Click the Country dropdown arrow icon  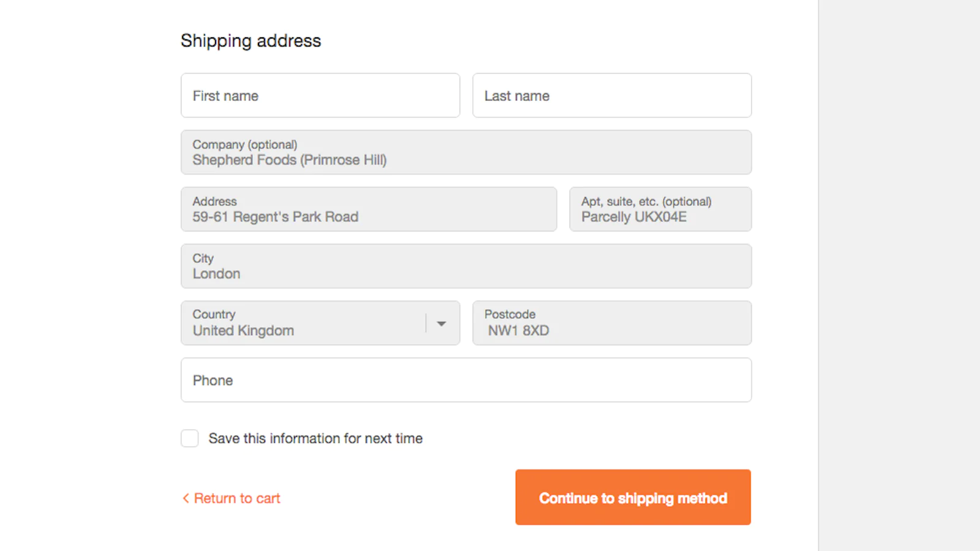point(441,323)
